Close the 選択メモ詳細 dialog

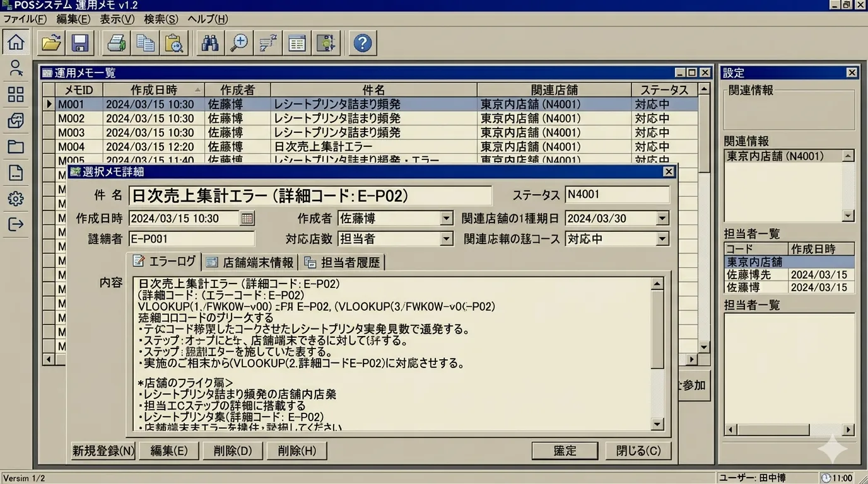point(669,172)
